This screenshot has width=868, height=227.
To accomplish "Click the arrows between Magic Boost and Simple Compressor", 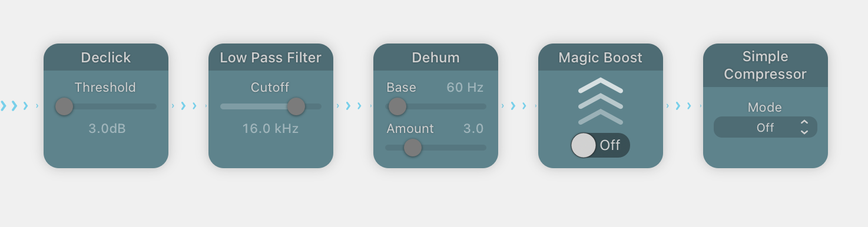I will point(683,106).
